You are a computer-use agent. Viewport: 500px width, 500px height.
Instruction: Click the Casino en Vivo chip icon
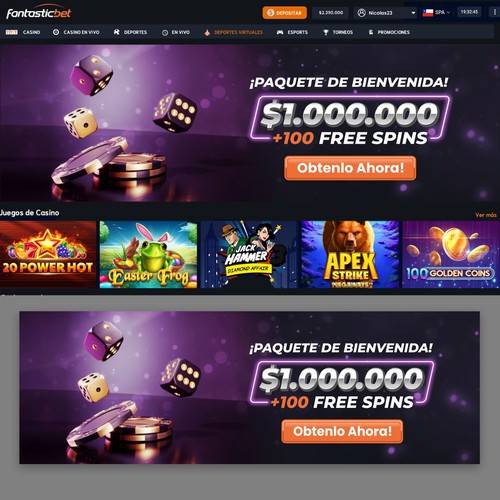(56, 32)
